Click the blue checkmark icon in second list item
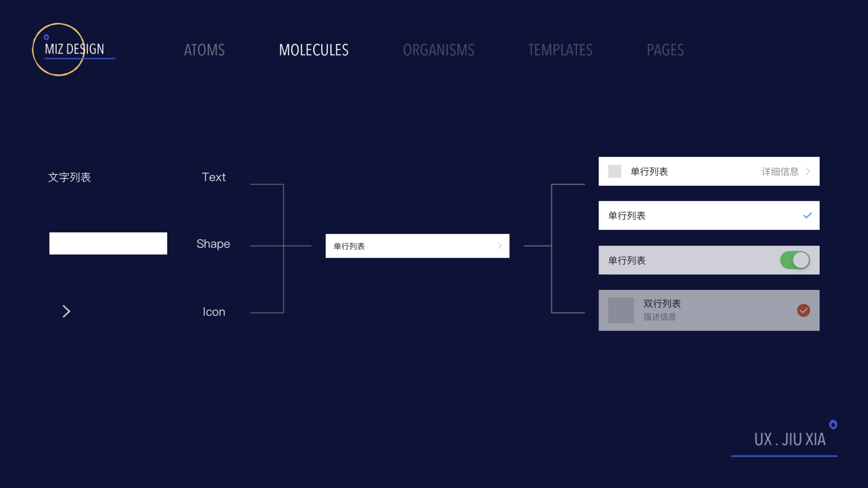Image resolution: width=868 pixels, height=488 pixels. pos(806,216)
